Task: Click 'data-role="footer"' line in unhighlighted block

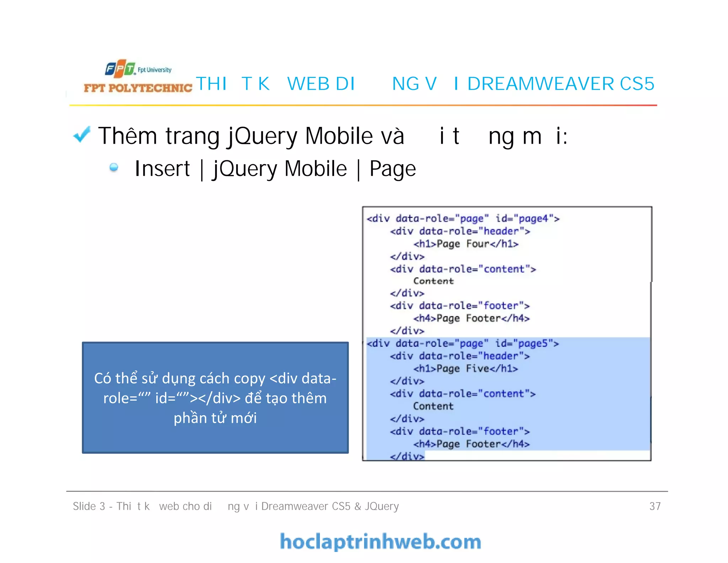Action: point(460,306)
